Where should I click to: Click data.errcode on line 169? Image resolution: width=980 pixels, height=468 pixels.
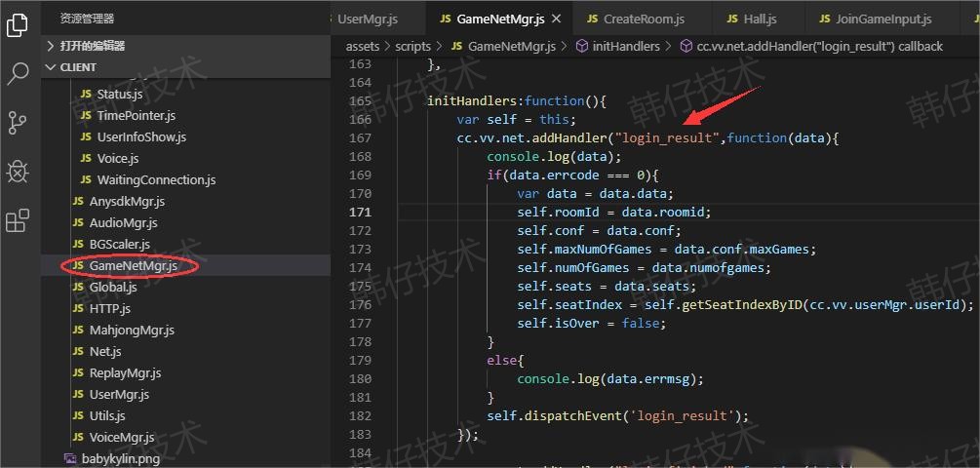[x=555, y=175]
